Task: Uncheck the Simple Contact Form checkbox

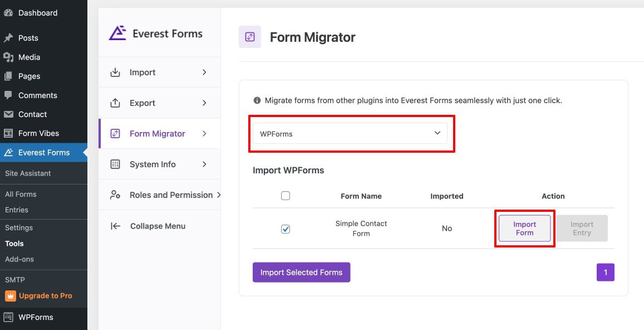Action: [286, 229]
